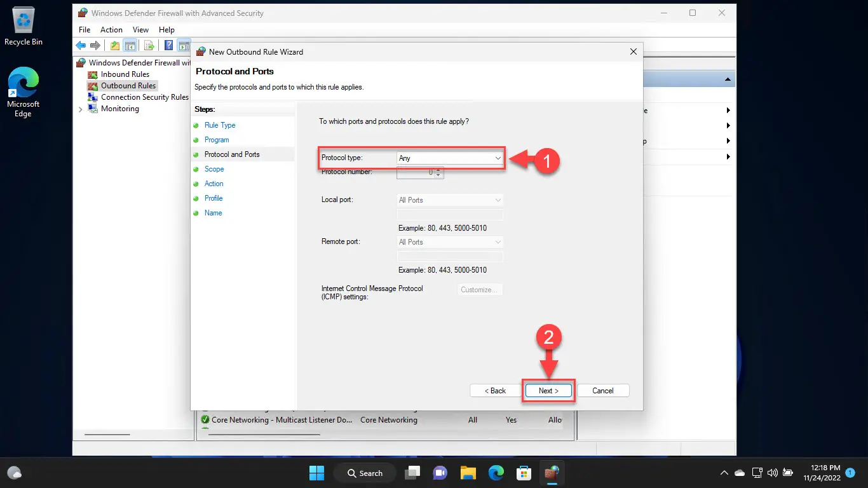This screenshot has width=868, height=488.
Task: Click the Cancel button in wizard
Action: coord(603,391)
